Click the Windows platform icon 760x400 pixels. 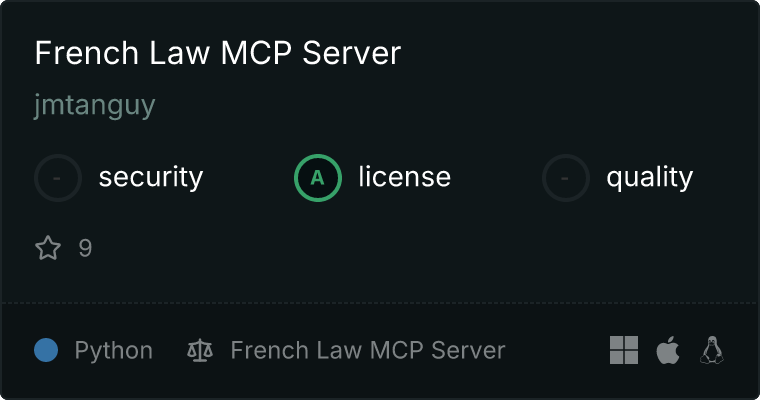click(624, 350)
